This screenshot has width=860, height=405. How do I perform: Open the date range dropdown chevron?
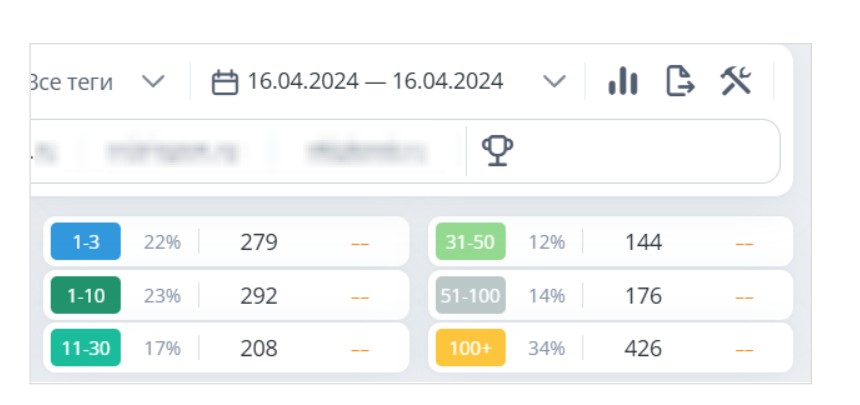554,81
